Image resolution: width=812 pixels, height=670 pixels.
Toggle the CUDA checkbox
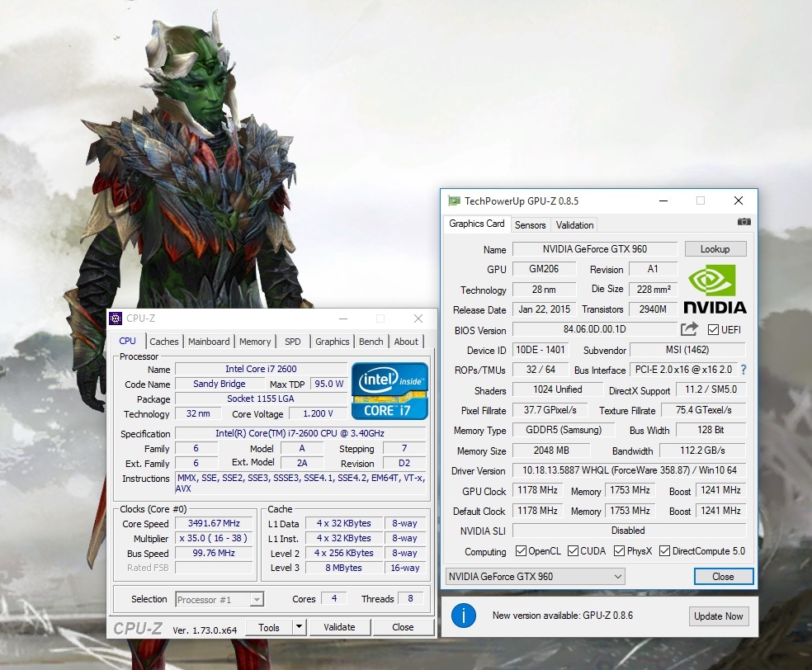coord(573,551)
